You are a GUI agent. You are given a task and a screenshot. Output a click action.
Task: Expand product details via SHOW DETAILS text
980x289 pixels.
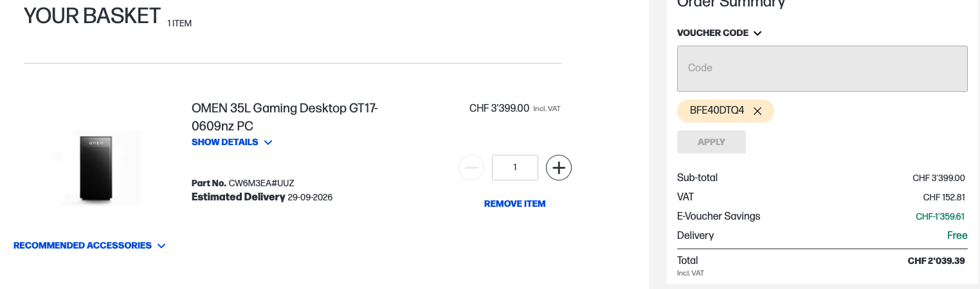(225, 142)
